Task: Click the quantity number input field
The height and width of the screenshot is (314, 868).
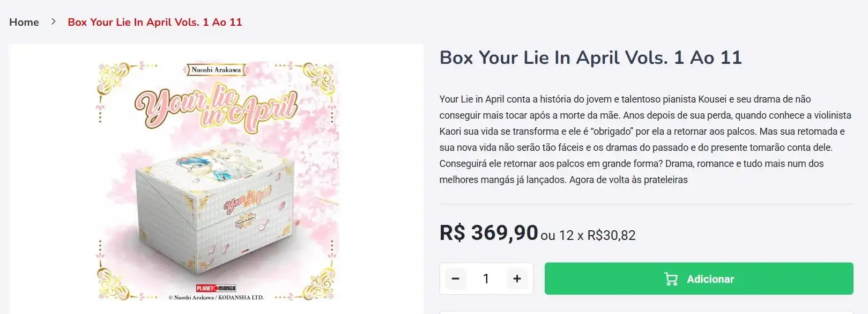Action: click(486, 279)
